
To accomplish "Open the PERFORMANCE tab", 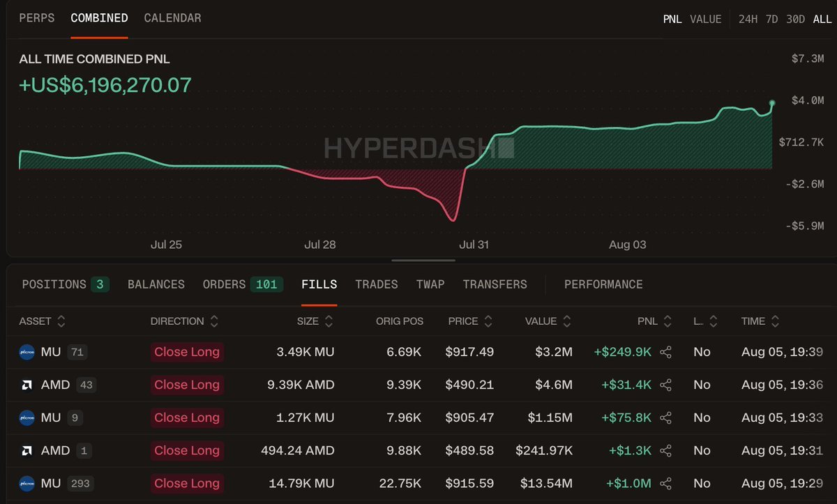I will click(x=603, y=284).
